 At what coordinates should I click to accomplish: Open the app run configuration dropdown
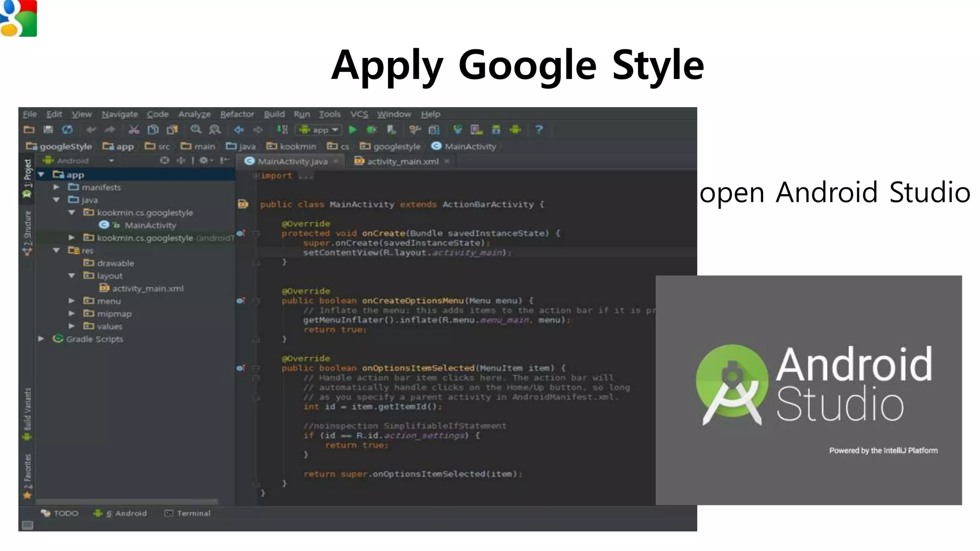click(319, 130)
